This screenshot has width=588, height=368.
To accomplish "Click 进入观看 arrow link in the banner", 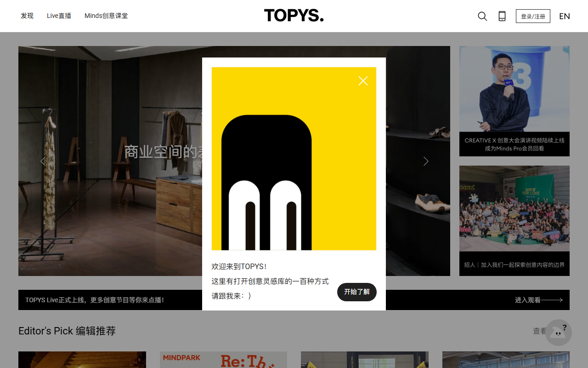I will tap(538, 300).
